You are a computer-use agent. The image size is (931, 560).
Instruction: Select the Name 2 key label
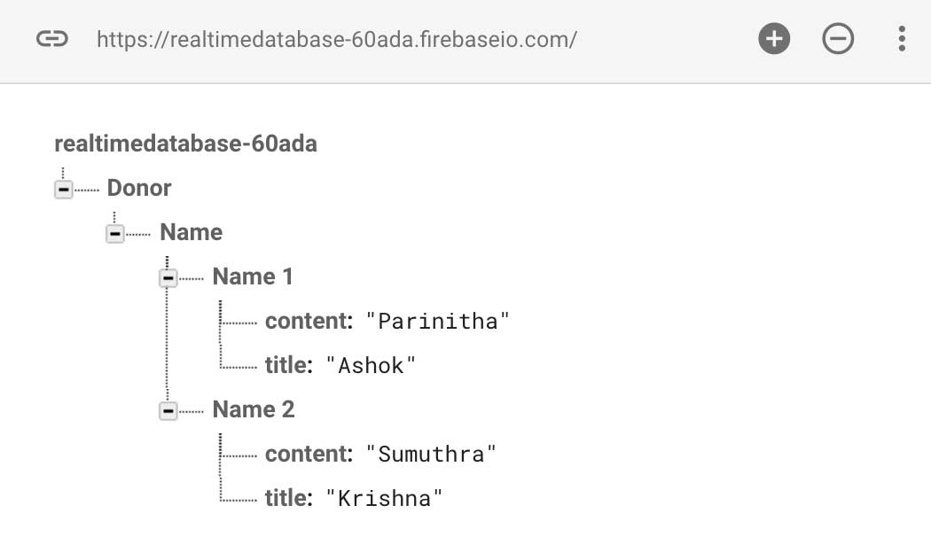coord(254,409)
